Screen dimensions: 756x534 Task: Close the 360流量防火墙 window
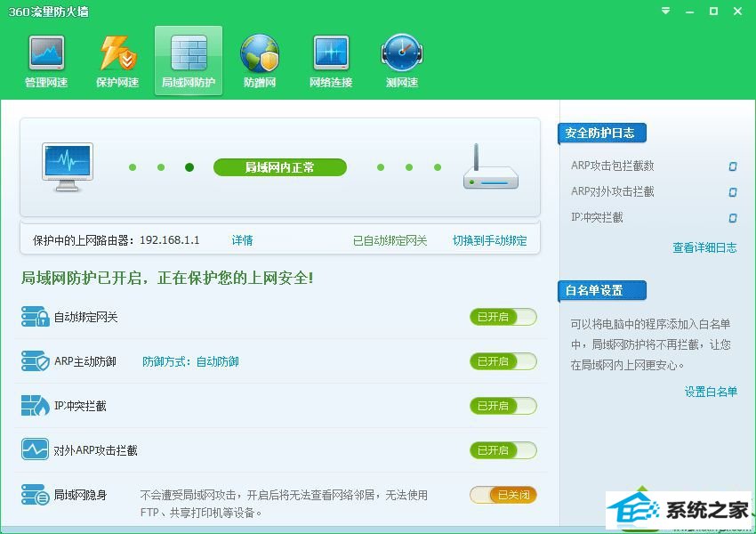pyautogui.click(x=737, y=11)
